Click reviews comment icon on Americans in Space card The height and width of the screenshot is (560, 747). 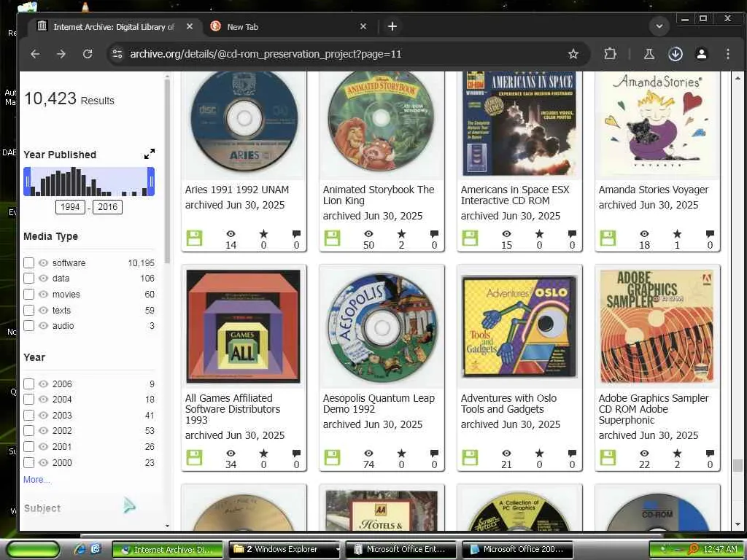(x=572, y=234)
